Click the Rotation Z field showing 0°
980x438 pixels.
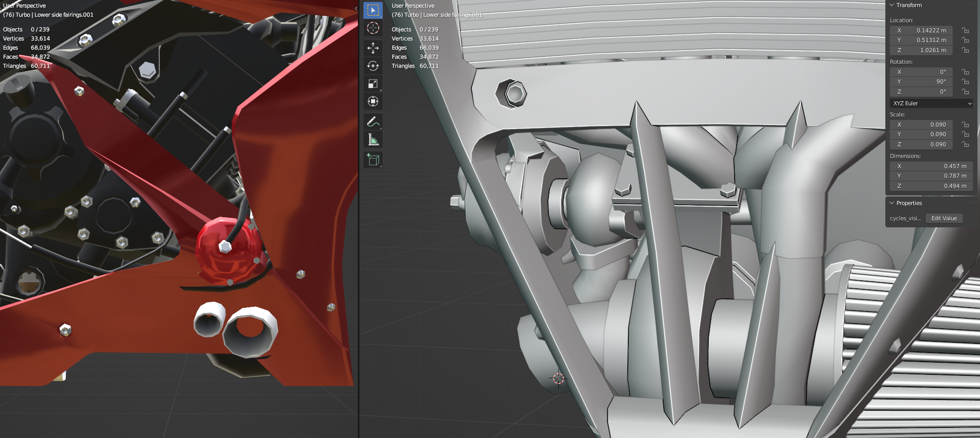pyautogui.click(x=921, y=92)
